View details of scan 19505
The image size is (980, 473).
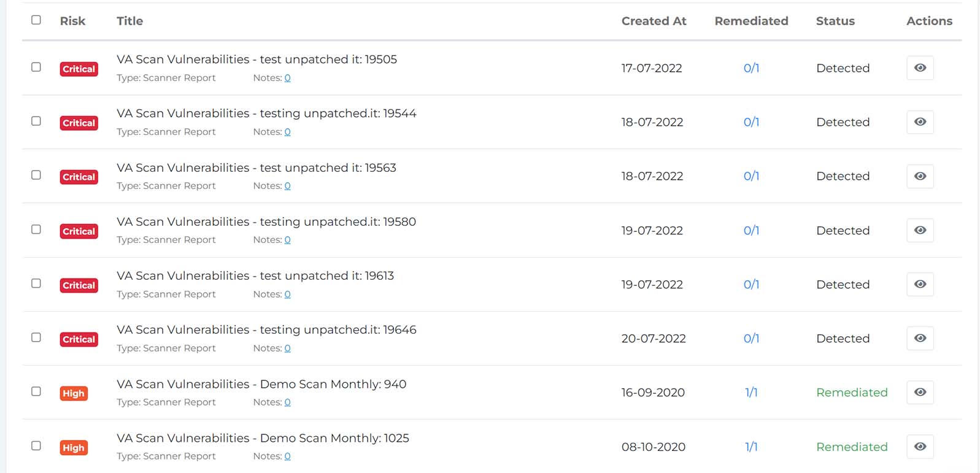920,68
